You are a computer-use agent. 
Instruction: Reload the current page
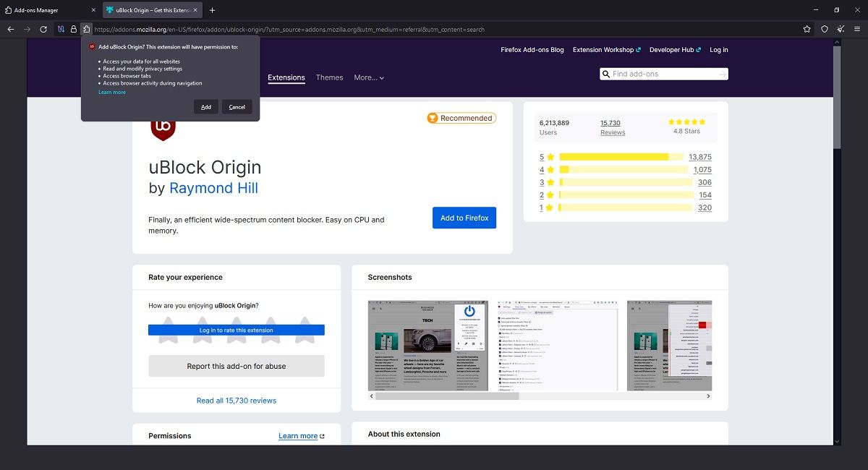[x=43, y=30]
